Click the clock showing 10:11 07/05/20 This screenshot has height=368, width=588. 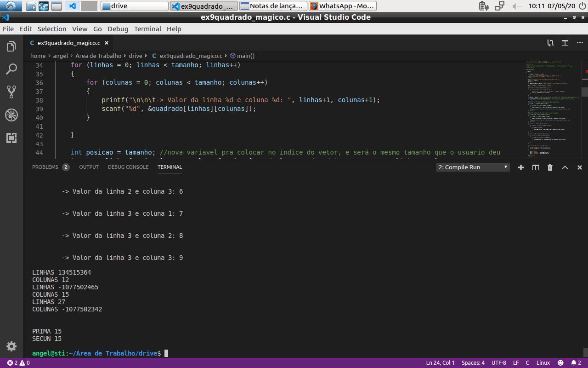point(551,6)
